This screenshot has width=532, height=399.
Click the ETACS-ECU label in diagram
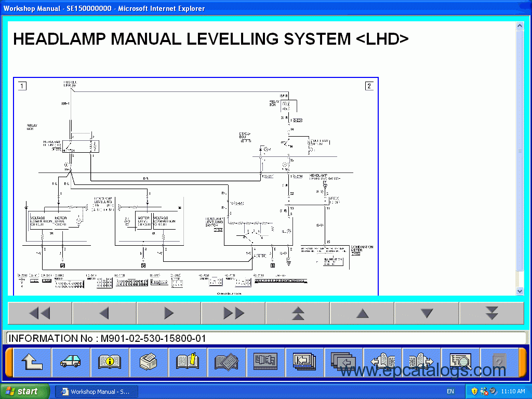click(x=245, y=136)
